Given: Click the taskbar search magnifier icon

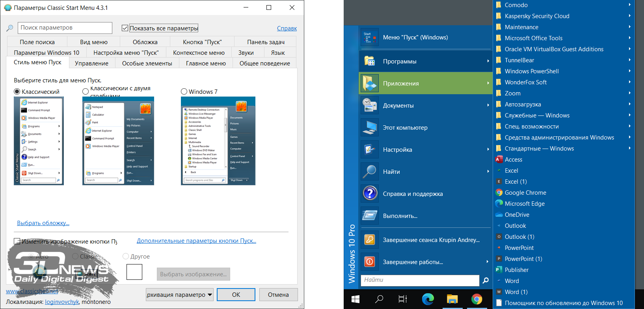Looking at the screenshot, I should (379, 299).
